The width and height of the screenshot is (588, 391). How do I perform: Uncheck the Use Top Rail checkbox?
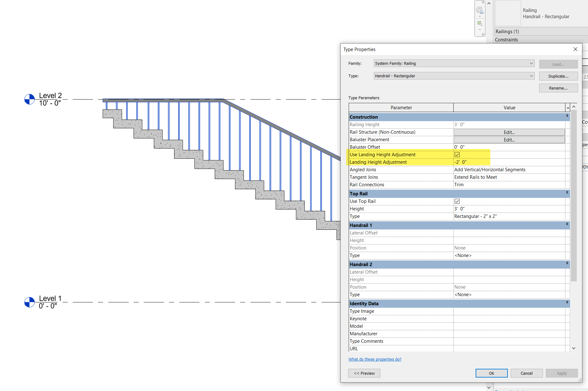coord(457,201)
